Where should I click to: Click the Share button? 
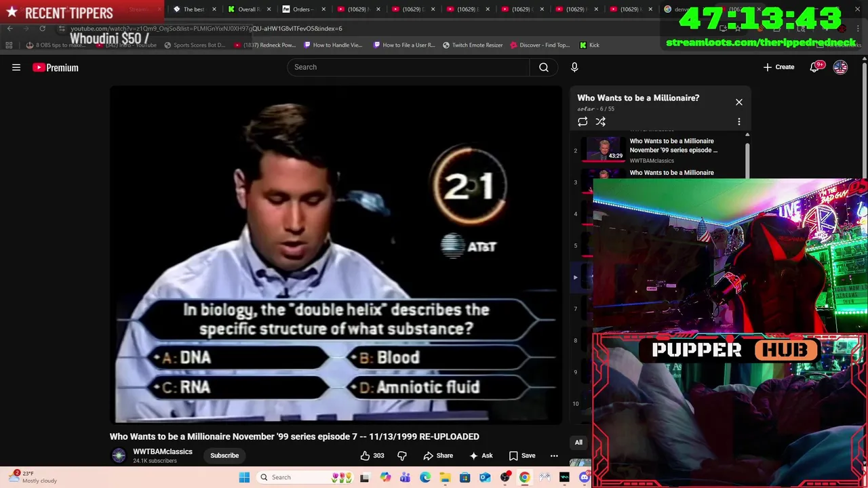click(438, 455)
